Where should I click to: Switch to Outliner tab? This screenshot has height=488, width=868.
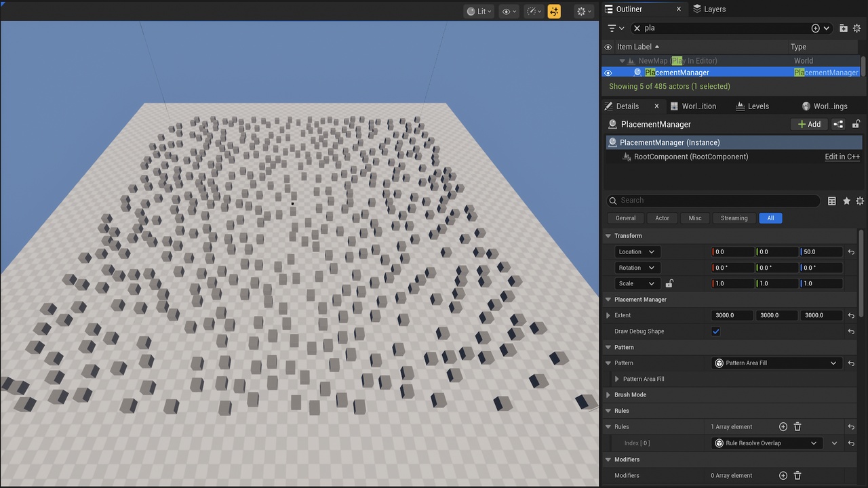click(629, 9)
